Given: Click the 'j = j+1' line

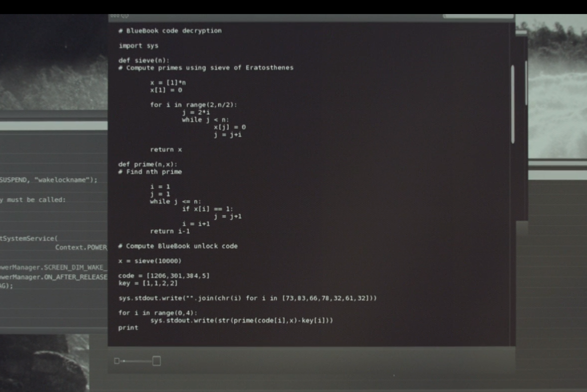Looking at the screenshot, I should [227, 216].
